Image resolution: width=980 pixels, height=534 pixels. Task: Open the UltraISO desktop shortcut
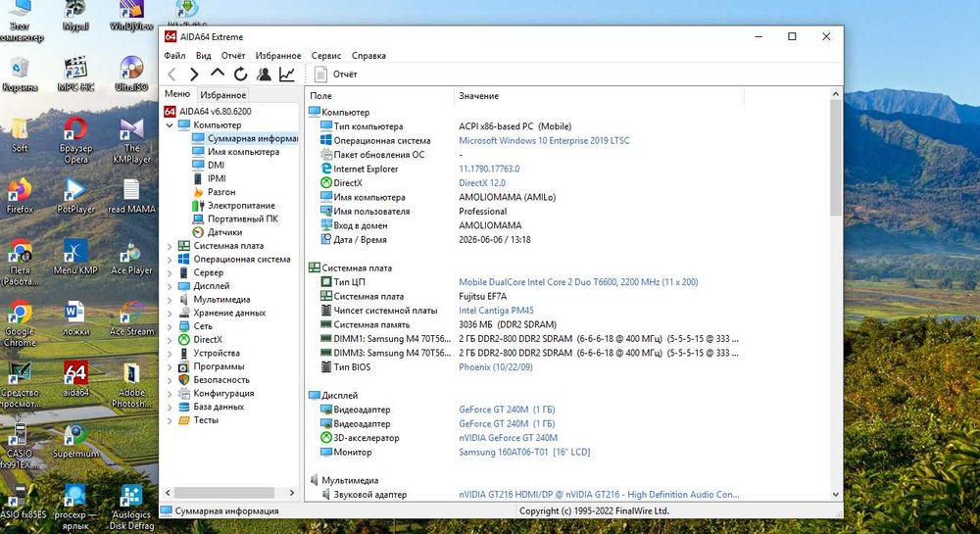[131, 73]
